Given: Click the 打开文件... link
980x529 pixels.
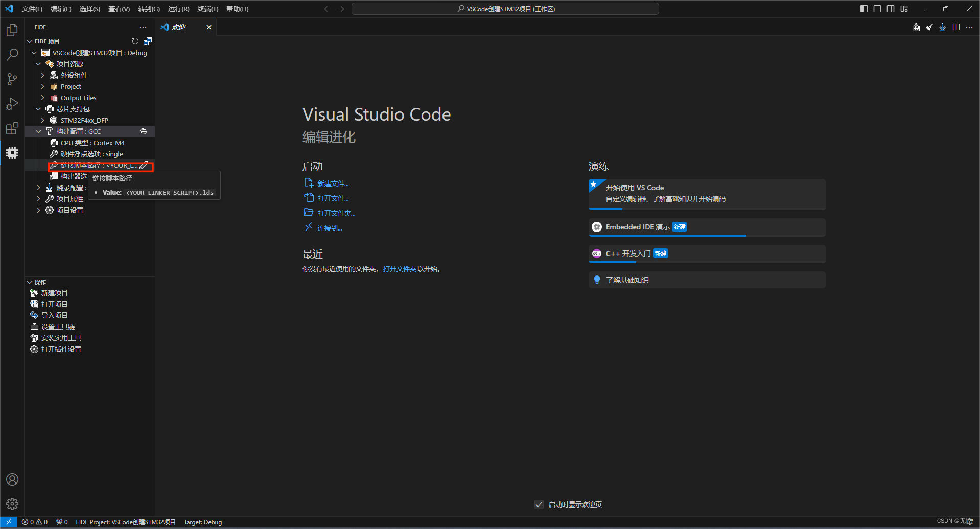Looking at the screenshot, I should click(x=333, y=198).
